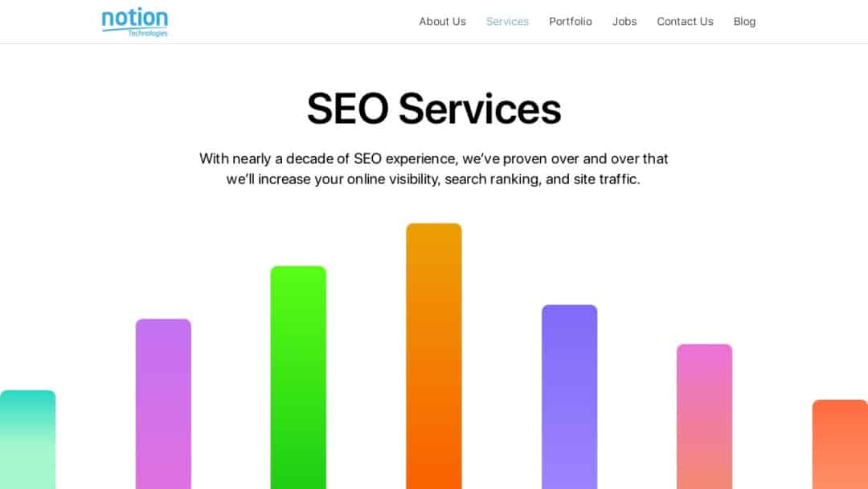
Task: Select the Services nav item
Action: (x=507, y=22)
